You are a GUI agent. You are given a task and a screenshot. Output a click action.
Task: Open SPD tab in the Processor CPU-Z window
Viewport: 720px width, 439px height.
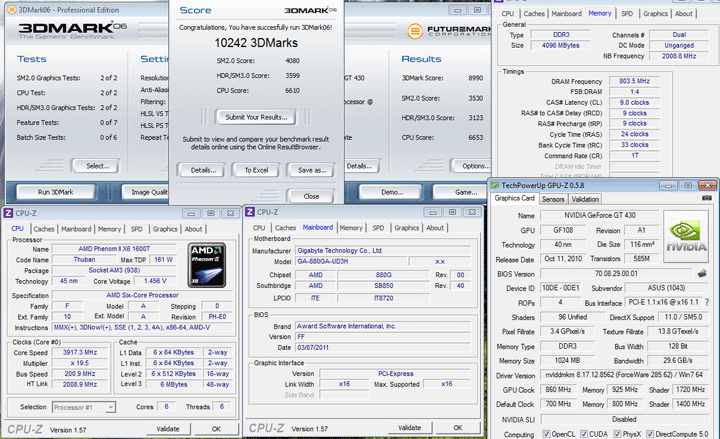coord(136,229)
